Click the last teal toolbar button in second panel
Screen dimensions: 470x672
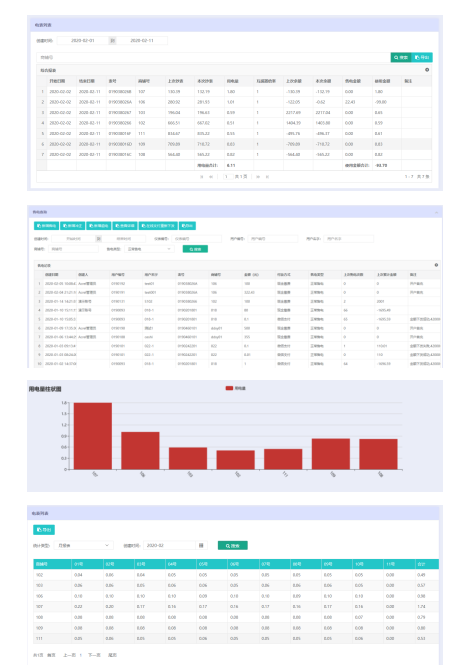187,225
